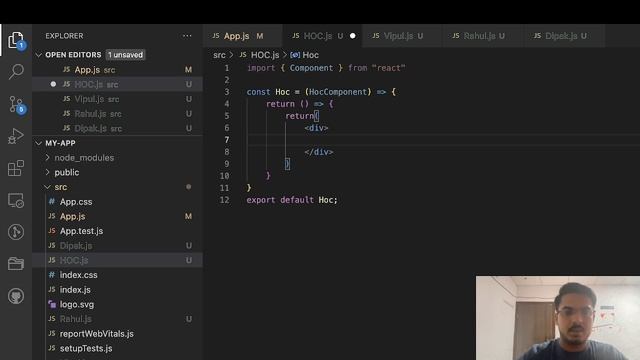Open Vipul.js in Open Editors list
The image size is (640, 360).
point(118,99)
